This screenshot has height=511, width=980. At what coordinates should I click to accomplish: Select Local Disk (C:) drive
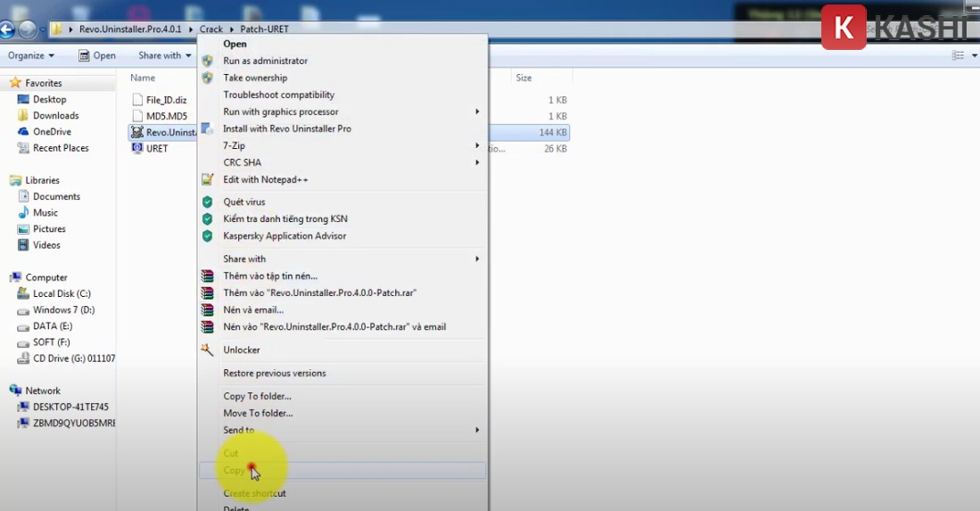[62, 293]
